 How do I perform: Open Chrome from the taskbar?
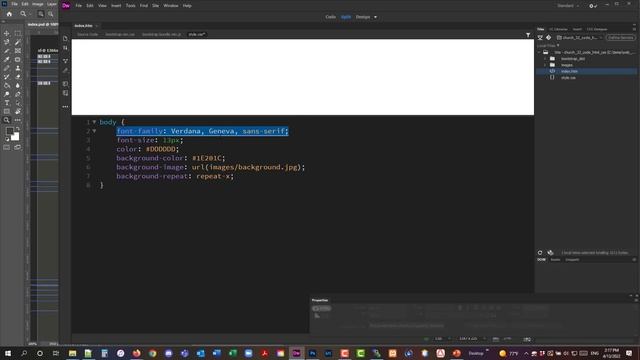pyautogui.click(x=153, y=353)
